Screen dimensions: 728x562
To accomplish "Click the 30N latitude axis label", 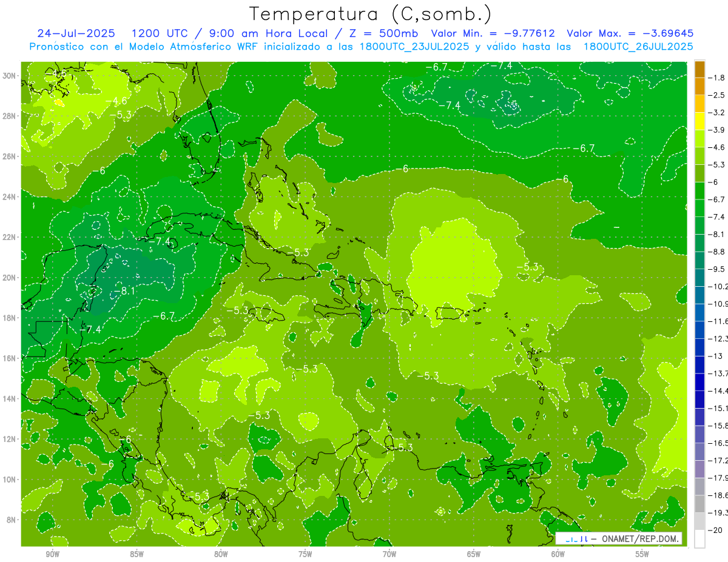I will (10, 76).
